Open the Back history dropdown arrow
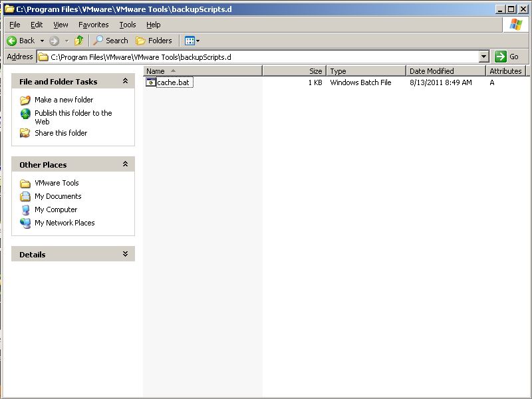This screenshot has width=532, height=399. coord(42,41)
